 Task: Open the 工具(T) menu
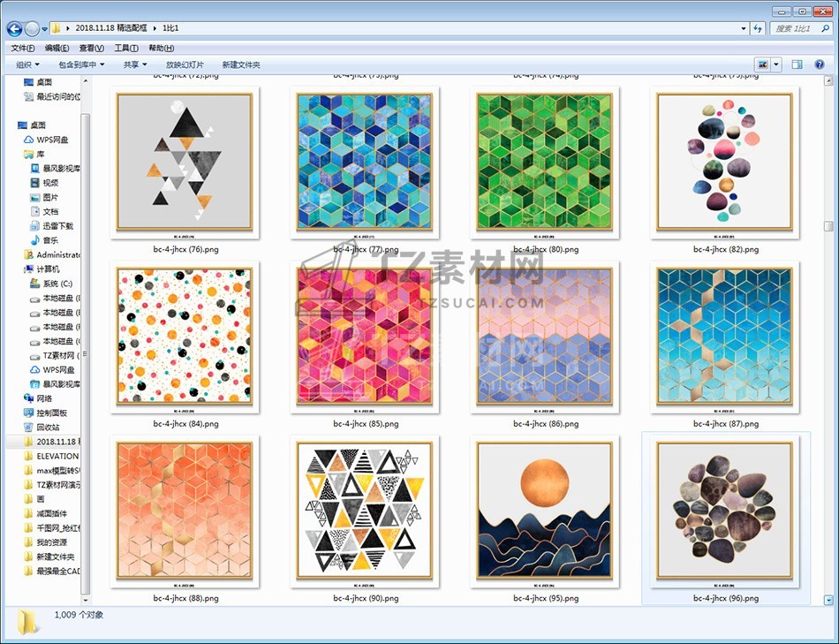tap(125, 48)
